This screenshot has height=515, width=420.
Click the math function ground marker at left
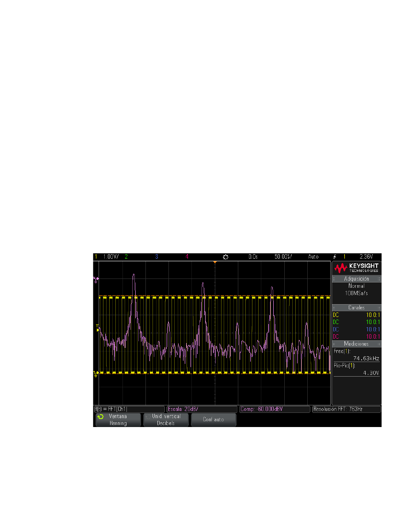point(96,280)
